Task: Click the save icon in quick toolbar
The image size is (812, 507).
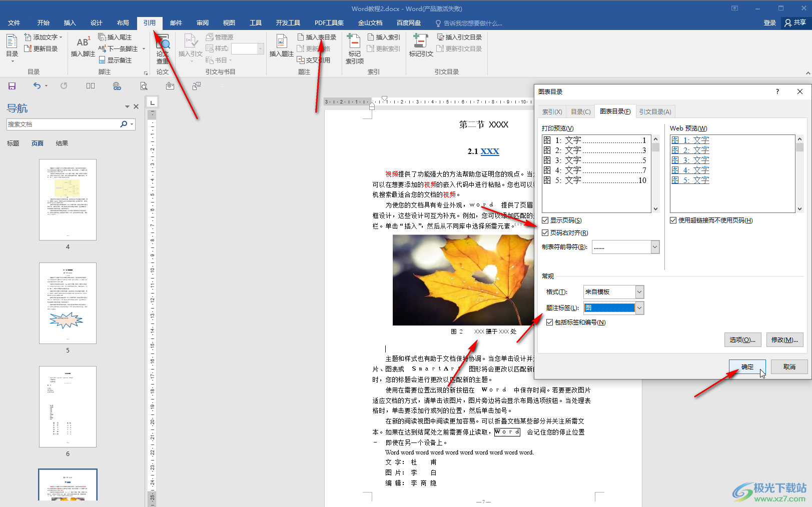Action: tap(12, 86)
